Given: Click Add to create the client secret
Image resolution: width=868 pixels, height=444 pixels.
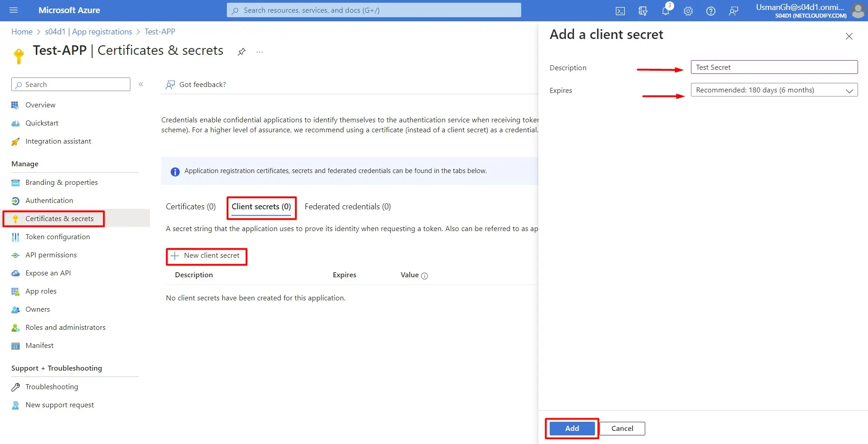Looking at the screenshot, I should 571,428.
